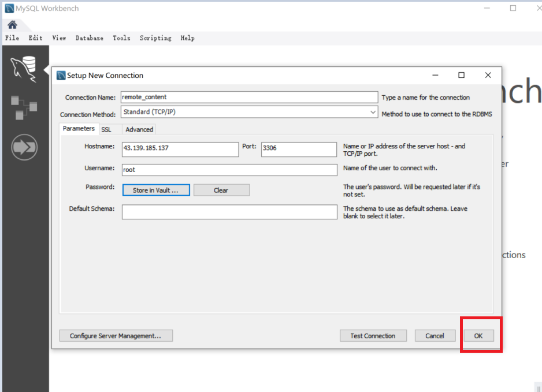This screenshot has width=542, height=392.
Task: Click Store in Vault button
Action: click(156, 190)
